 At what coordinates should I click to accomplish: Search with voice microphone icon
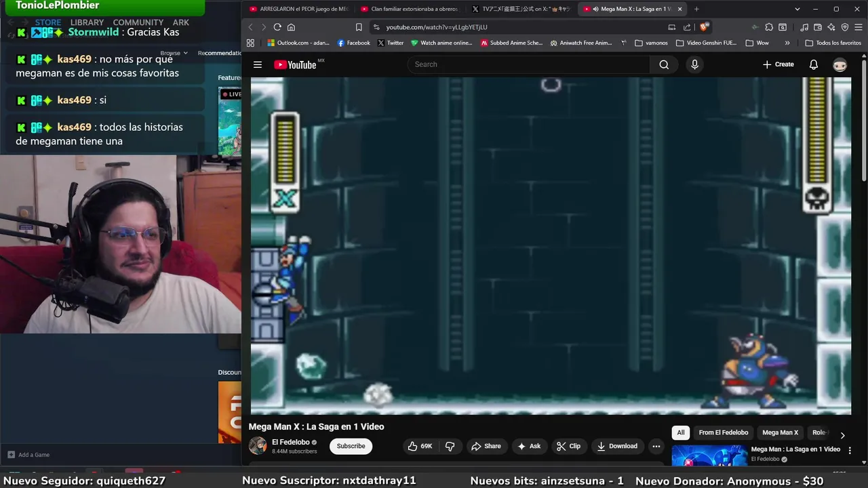(x=694, y=64)
